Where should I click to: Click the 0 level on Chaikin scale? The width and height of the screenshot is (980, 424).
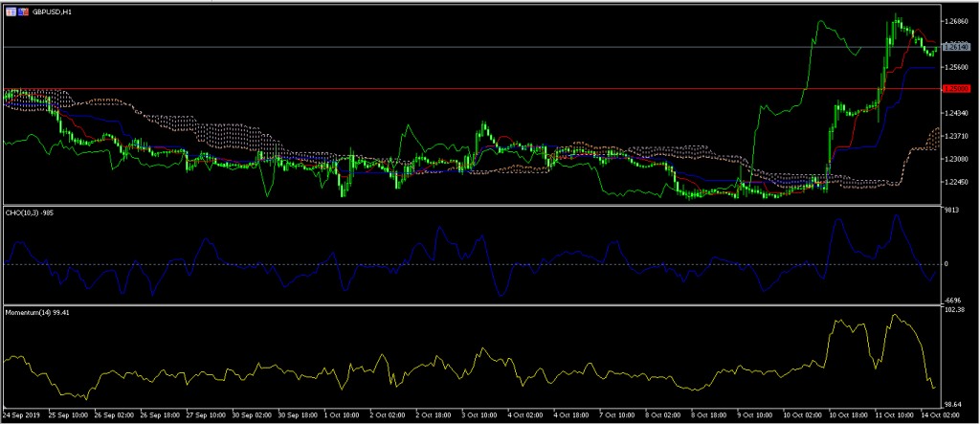coord(947,264)
